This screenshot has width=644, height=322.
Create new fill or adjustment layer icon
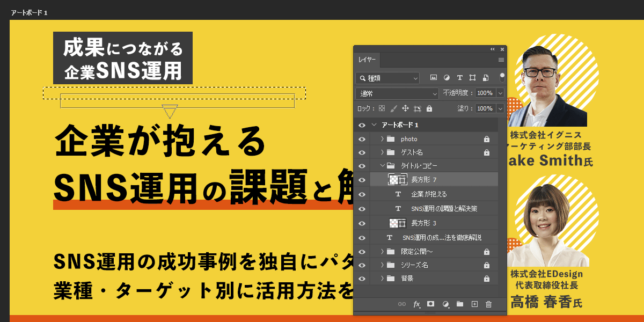coord(445,304)
